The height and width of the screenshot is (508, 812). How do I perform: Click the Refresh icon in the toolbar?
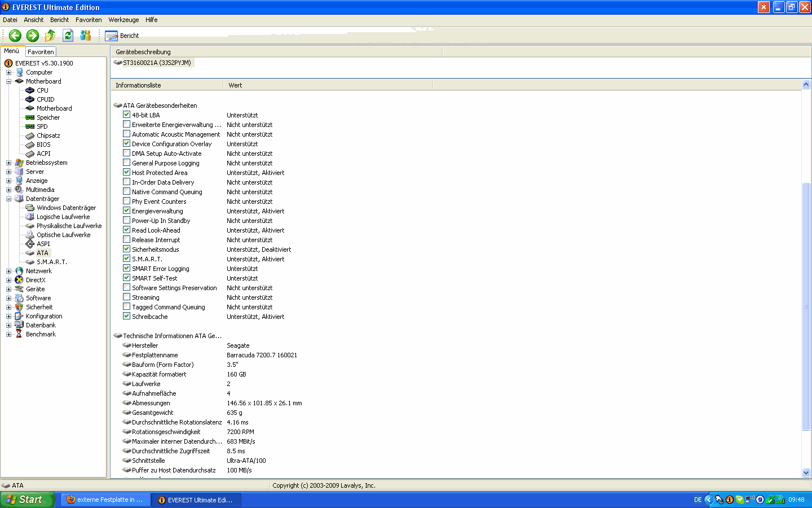[x=68, y=36]
